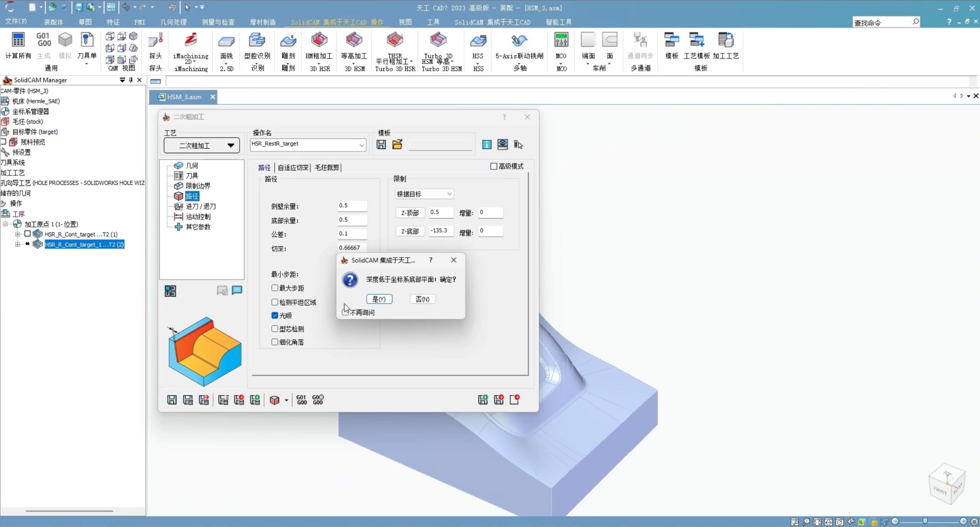Start HM粗加工 3D HSR operation
Image resolution: width=980 pixels, height=527 pixels.
tap(319, 40)
